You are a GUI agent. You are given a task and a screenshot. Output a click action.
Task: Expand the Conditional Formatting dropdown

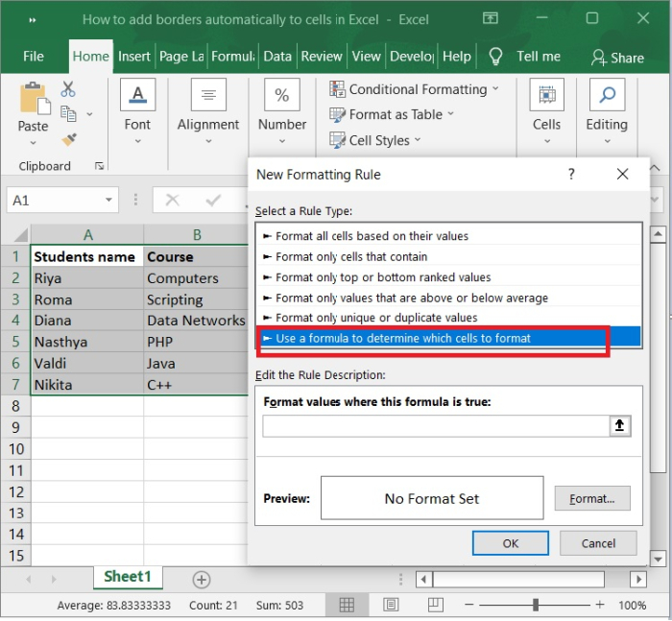coord(495,89)
